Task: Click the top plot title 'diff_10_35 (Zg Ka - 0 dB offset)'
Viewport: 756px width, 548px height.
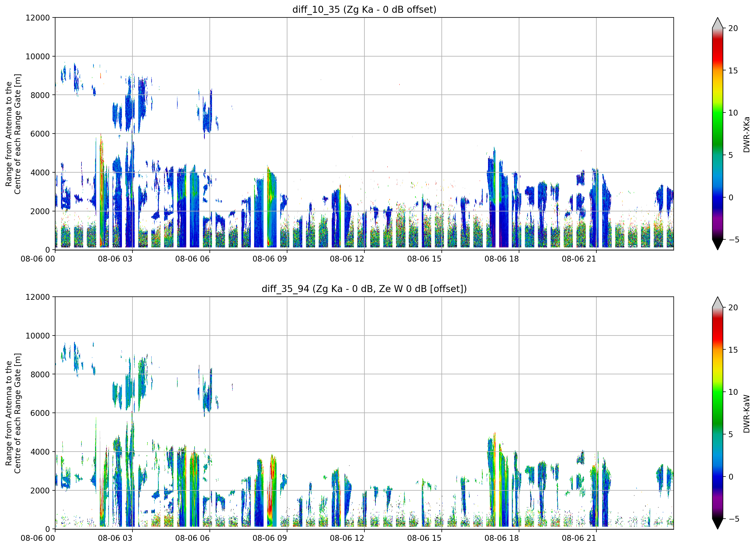Action: (x=364, y=9)
